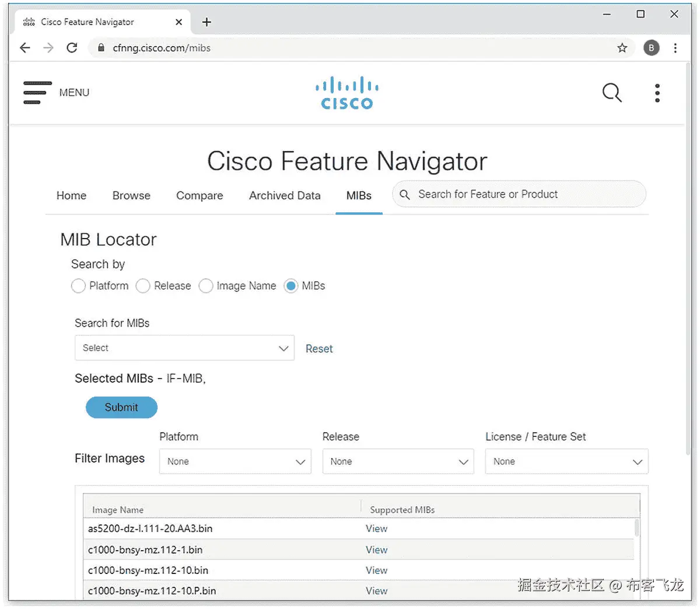
Task: Open the header search magnifier icon
Action: [x=612, y=93]
